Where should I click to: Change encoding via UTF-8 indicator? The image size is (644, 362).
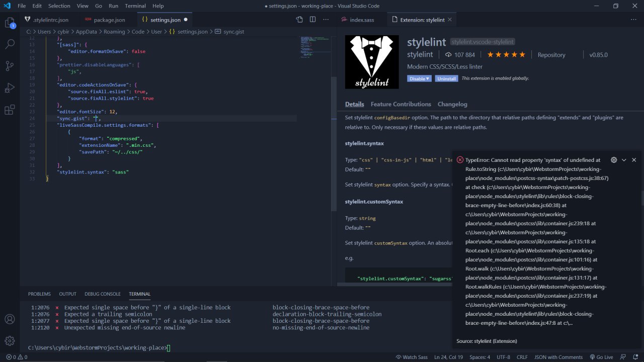(x=503, y=357)
